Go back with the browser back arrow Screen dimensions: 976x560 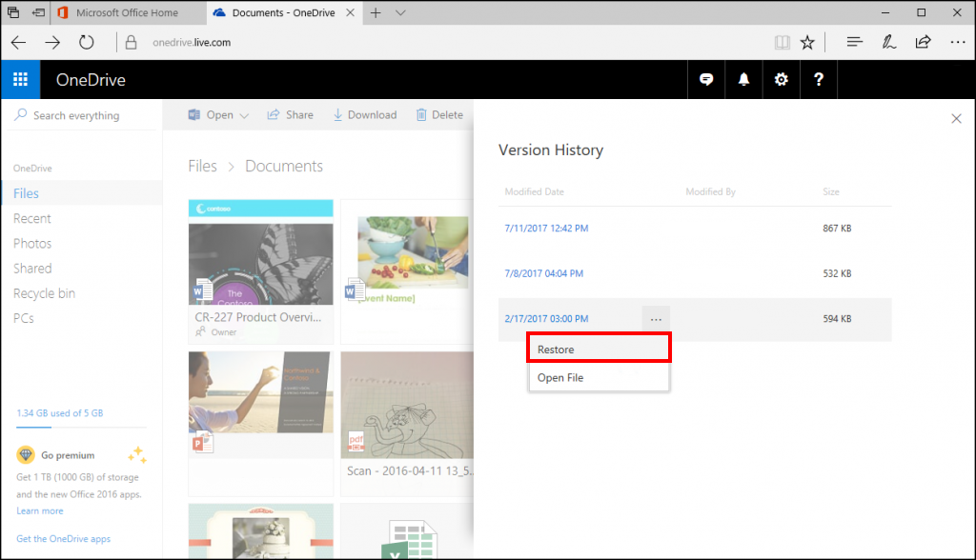point(19,42)
